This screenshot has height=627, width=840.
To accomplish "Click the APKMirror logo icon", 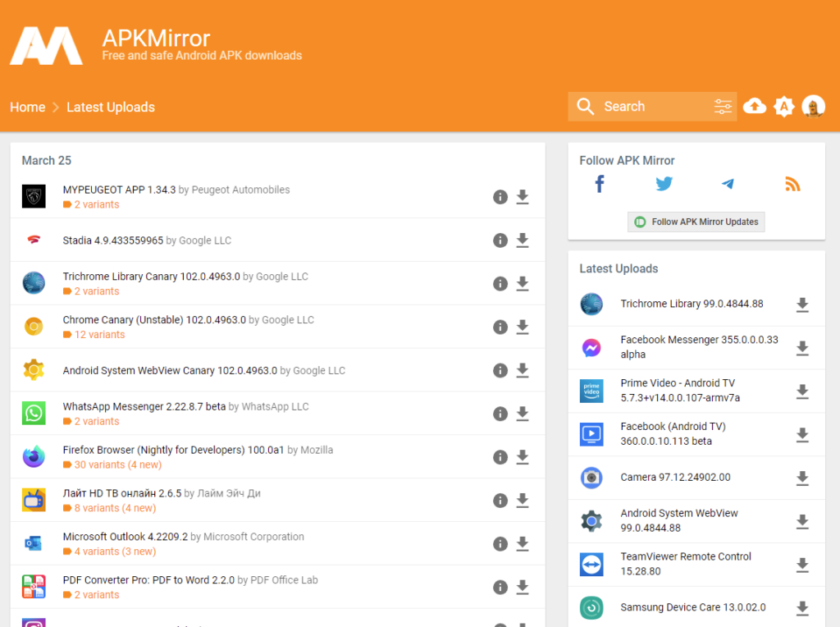I will point(47,46).
